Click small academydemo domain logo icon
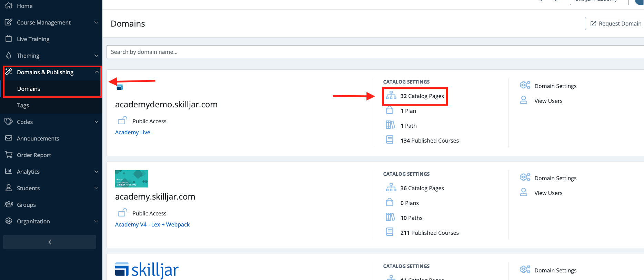The image size is (644, 280). point(120,87)
